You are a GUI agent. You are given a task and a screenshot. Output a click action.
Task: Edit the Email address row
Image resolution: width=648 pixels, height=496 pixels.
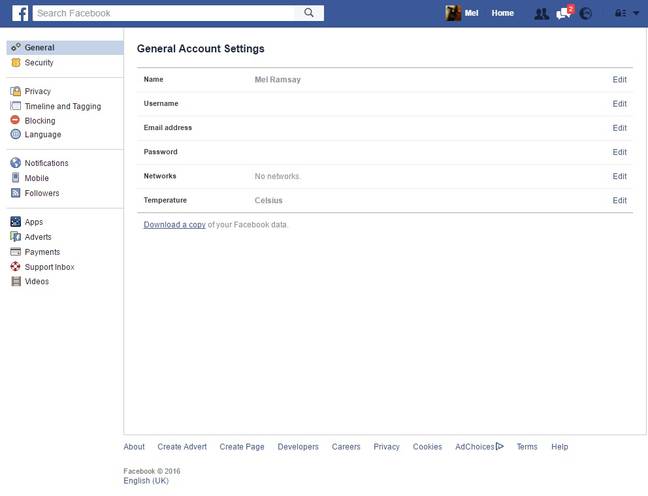pyautogui.click(x=619, y=128)
